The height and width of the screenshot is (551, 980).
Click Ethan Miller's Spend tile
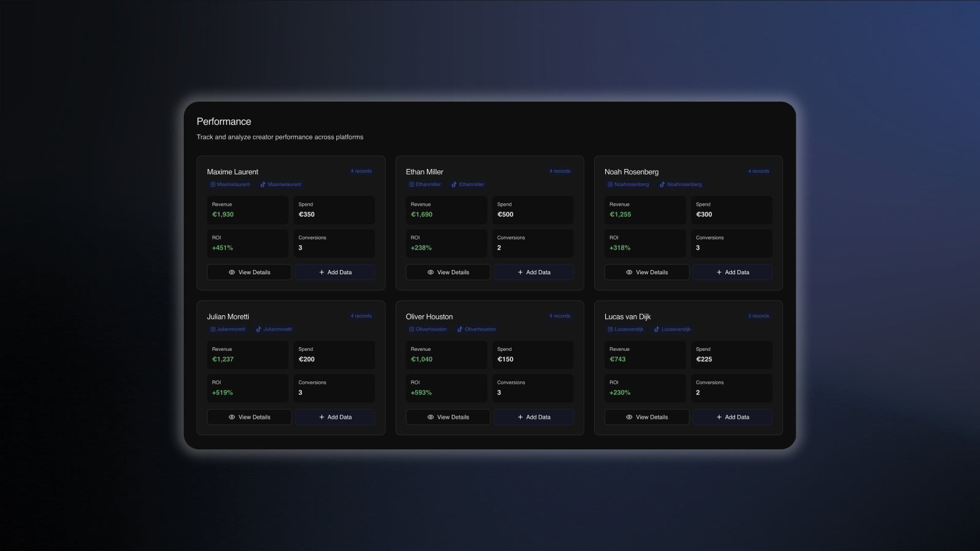533,210
